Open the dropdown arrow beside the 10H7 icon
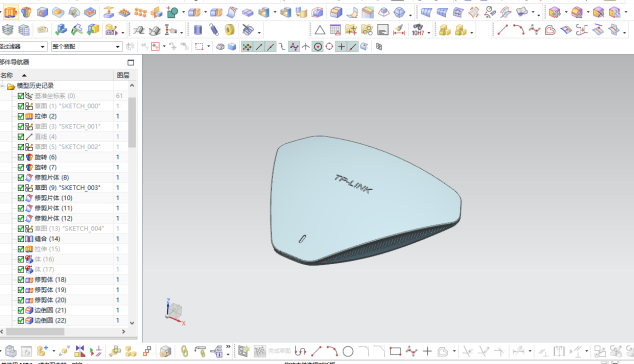This screenshot has height=364, width=634. (429, 32)
